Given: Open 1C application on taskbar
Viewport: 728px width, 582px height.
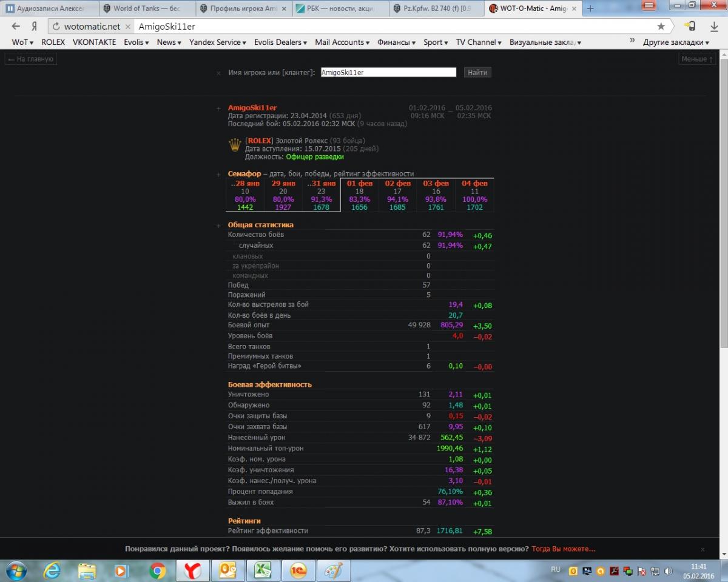Looking at the screenshot, I should (x=298, y=570).
